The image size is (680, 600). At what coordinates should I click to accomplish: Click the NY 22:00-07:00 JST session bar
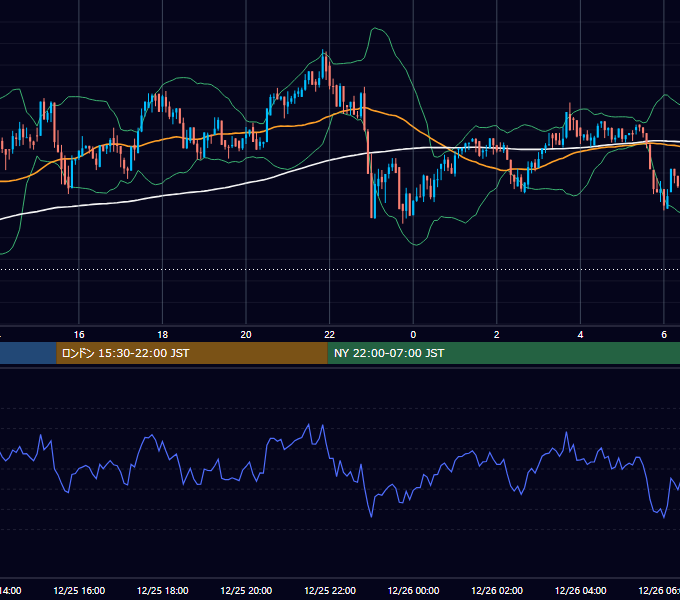[503, 353]
